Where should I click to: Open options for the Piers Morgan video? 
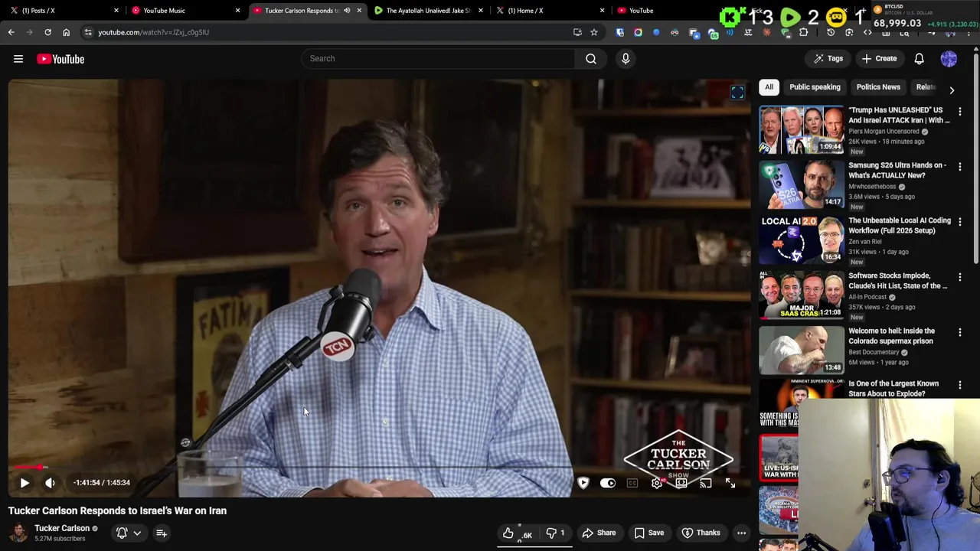960,112
